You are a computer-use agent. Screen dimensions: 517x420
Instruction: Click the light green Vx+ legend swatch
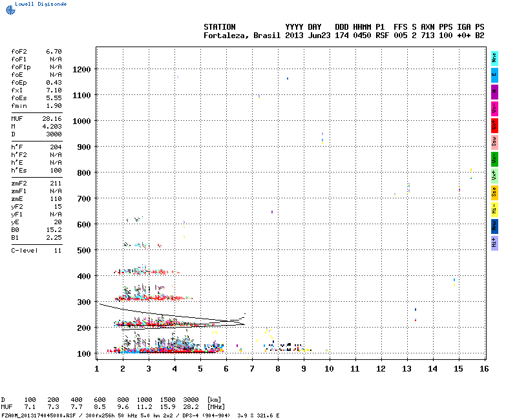click(x=494, y=176)
